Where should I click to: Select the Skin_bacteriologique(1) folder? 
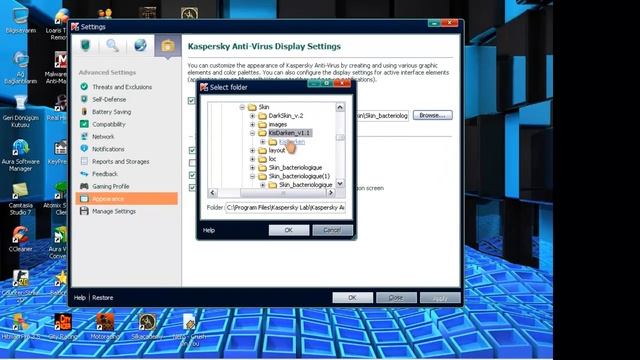[299, 176]
